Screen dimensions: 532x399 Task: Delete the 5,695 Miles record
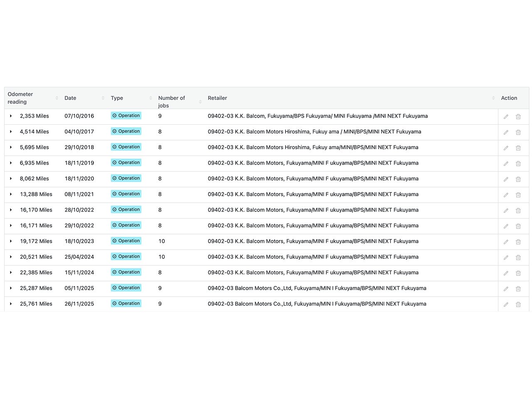coord(518,148)
